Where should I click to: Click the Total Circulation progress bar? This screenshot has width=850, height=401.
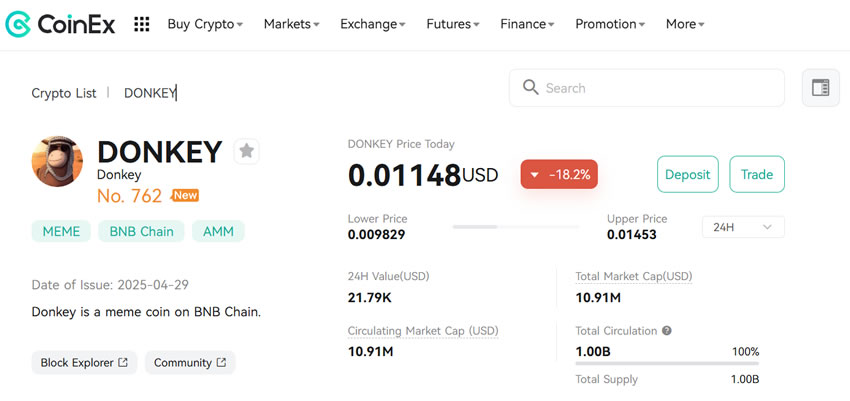tap(667, 364)
